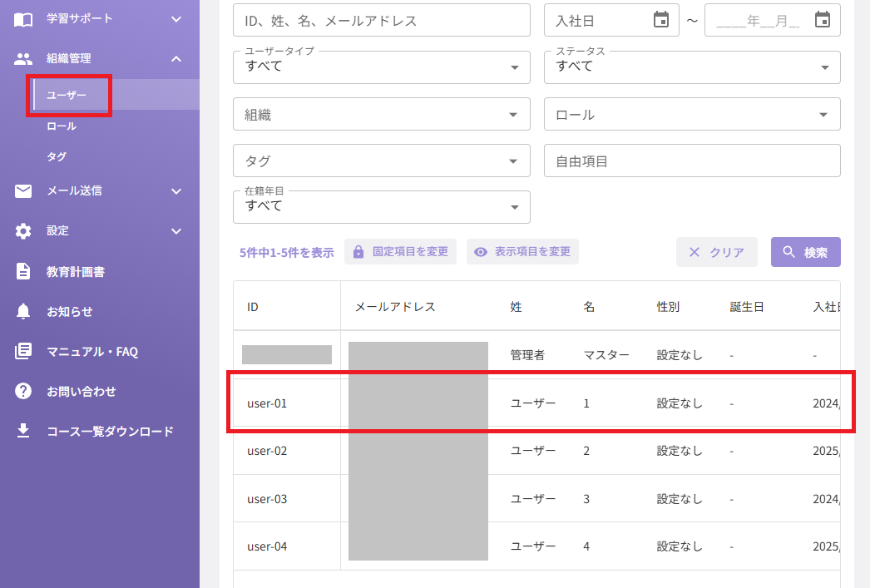870x588 pixels.
Task: Click the X icon in クリア button
Action: click(695, 252)
